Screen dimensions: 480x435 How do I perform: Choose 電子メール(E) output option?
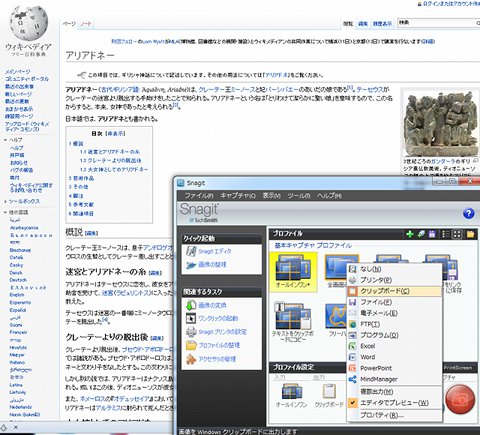395,313
